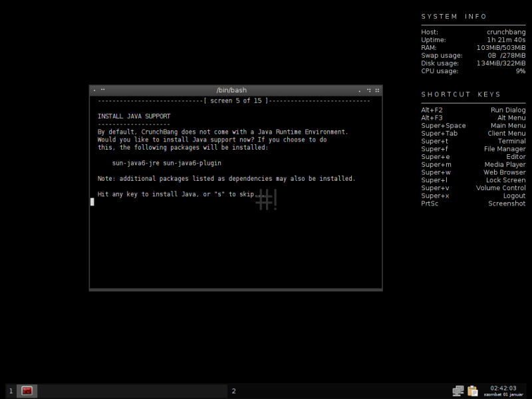Click the RAM value "103MiB/503MiB"
This screenshot has width=532, height=399.
point(501,47)
